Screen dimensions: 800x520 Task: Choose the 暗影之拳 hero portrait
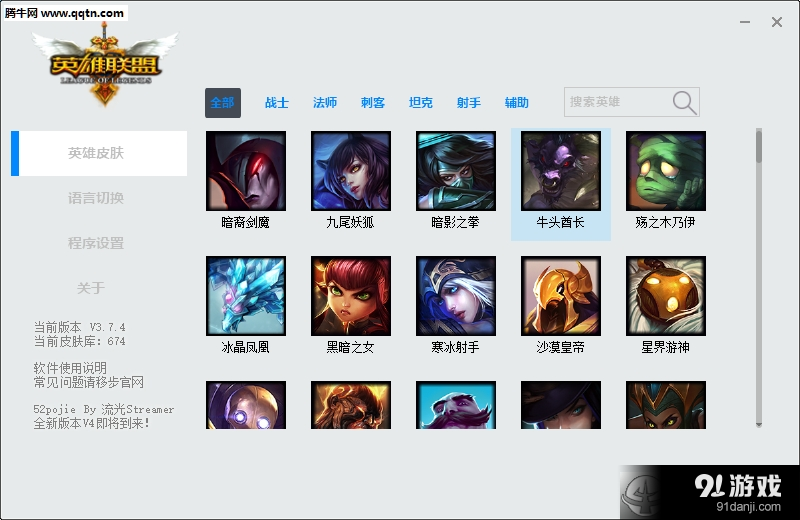456,171
